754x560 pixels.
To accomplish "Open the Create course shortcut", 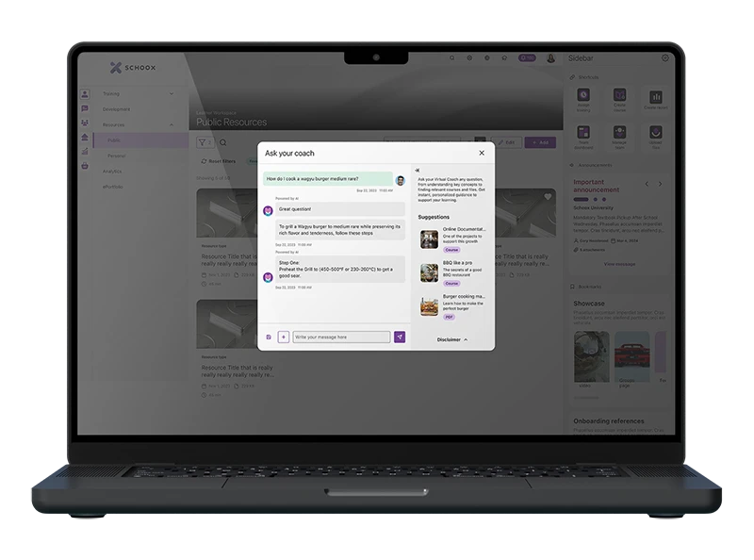I will 619,96.
